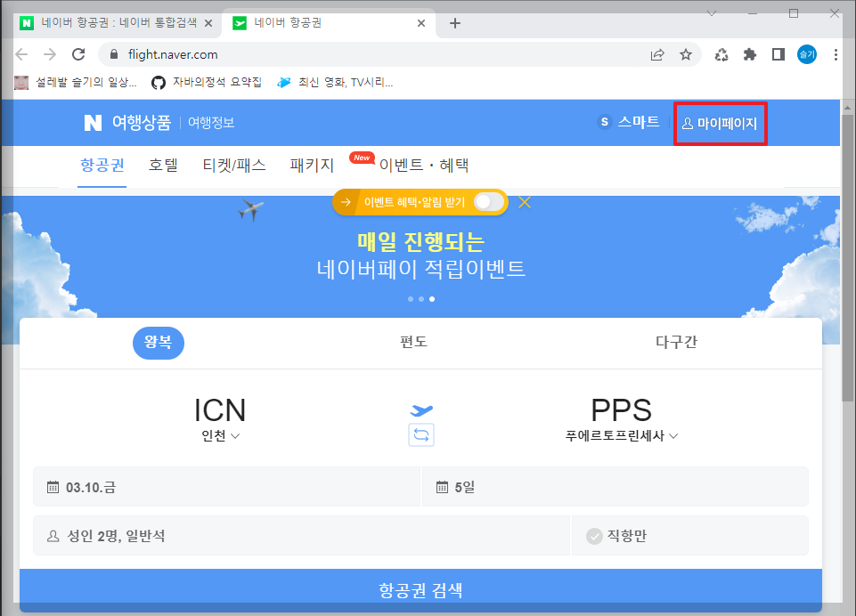Bookmark the page with the star icon
This screenshot has height=616, width=856.
[x=686, y=54]
